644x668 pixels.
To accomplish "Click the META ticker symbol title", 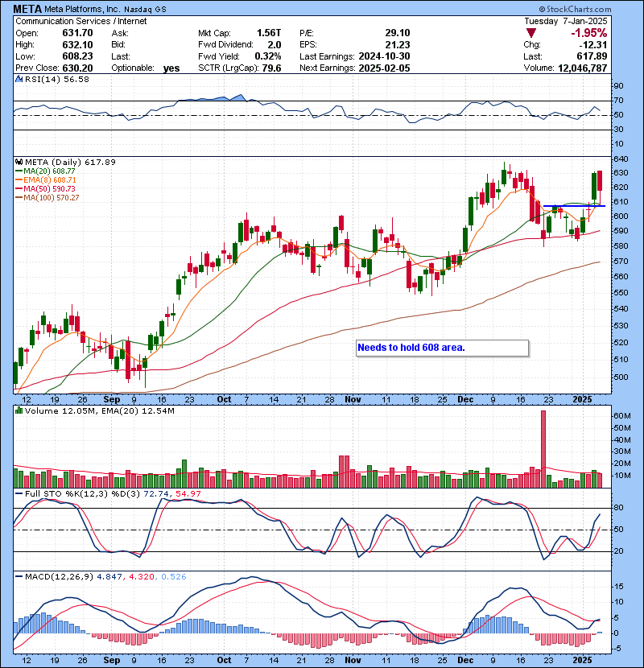I will [27, 9].
